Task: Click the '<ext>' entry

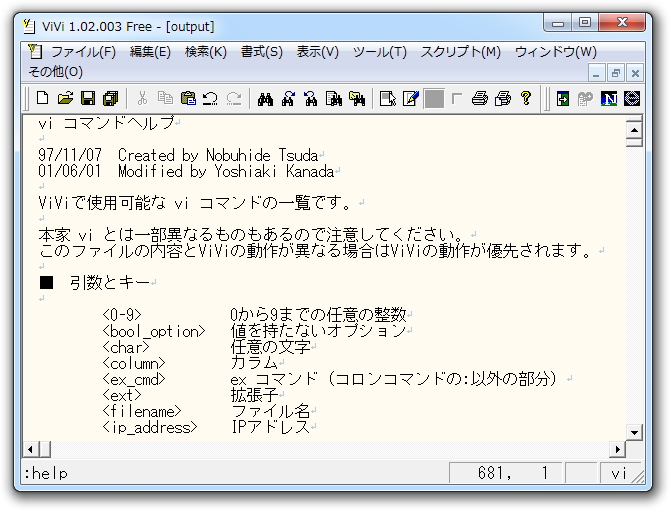Action: click(122, 395)
